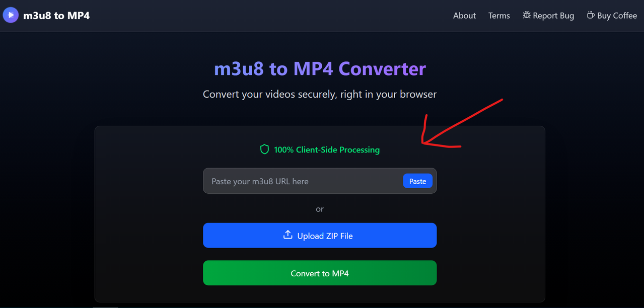Click the Upload ZIP File button label
This screenshot has width=644, height=308.
[325, 236]
